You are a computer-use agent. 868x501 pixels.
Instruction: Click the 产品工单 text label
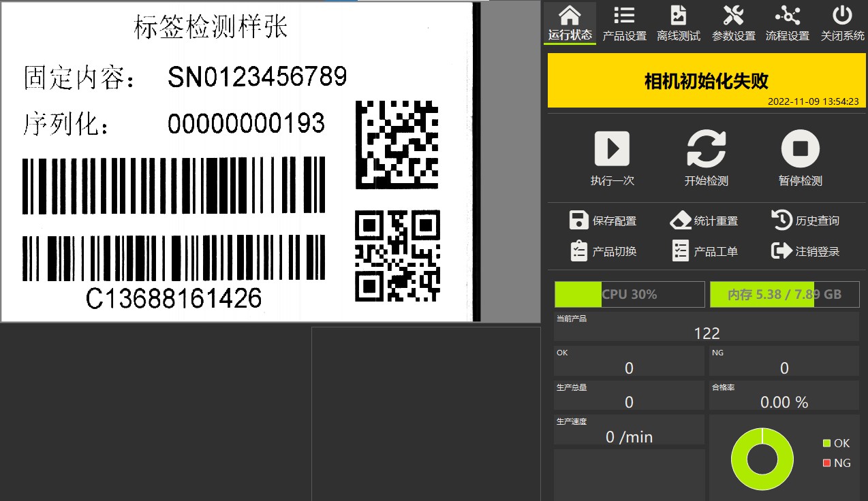716,252
